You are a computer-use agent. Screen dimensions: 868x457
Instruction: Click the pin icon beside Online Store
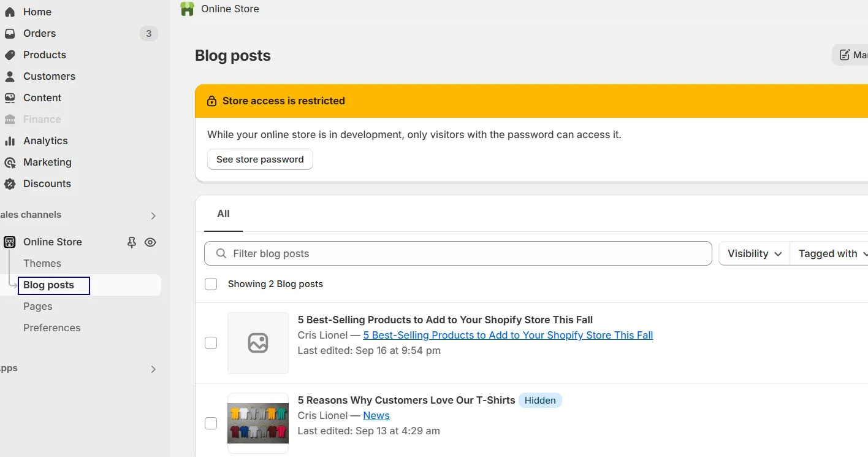tap(131, 242)
